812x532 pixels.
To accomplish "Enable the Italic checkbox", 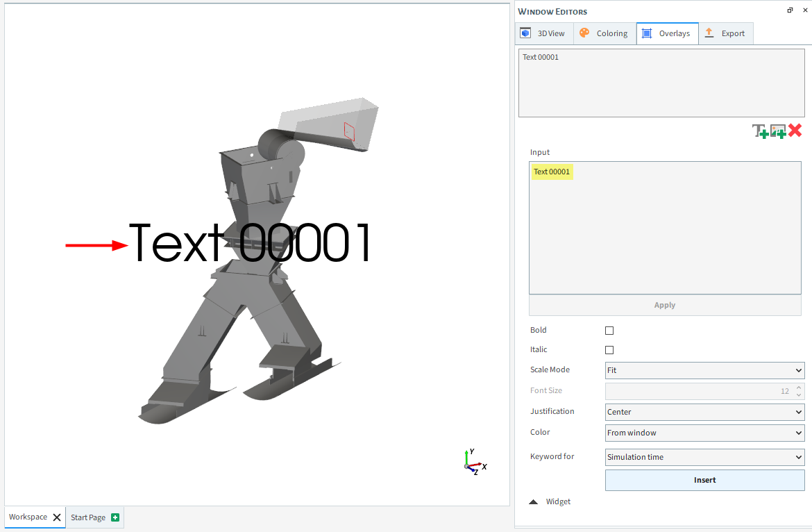I will pyautogui.click(x=609, y=350).
